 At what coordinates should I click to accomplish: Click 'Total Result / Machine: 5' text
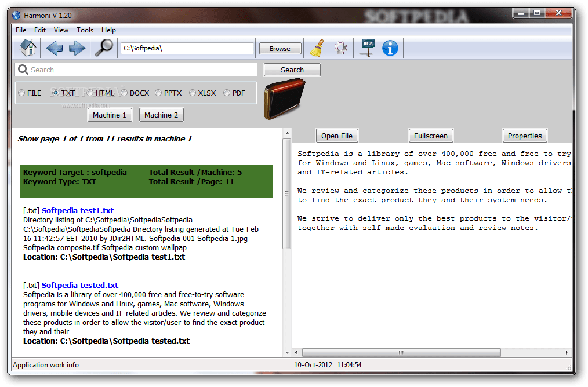coord(195,172)
